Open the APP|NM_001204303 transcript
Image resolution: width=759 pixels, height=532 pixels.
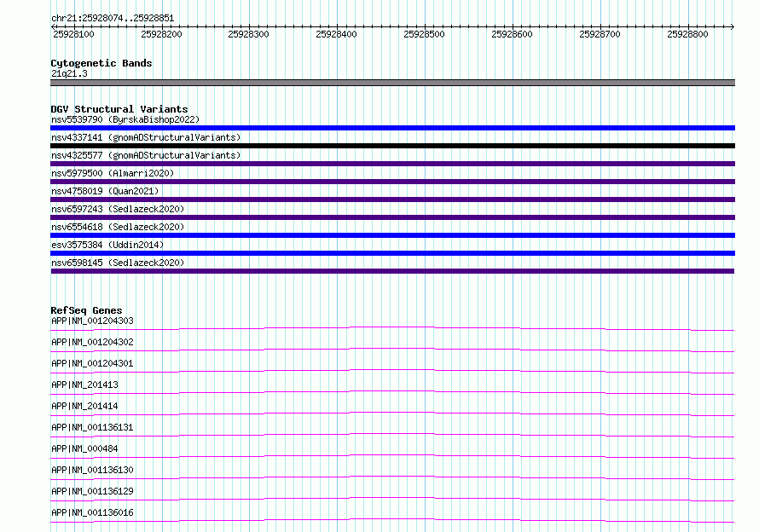pos(92,321)
